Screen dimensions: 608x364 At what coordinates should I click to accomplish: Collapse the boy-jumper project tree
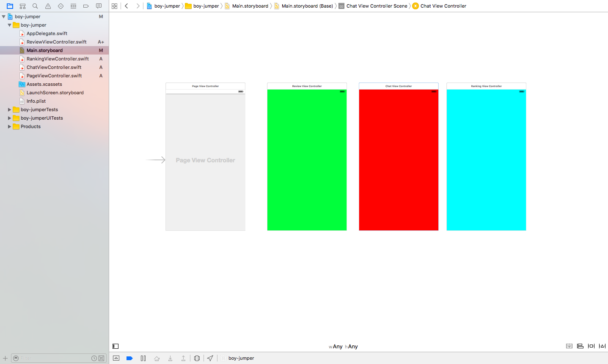(3, 16)
